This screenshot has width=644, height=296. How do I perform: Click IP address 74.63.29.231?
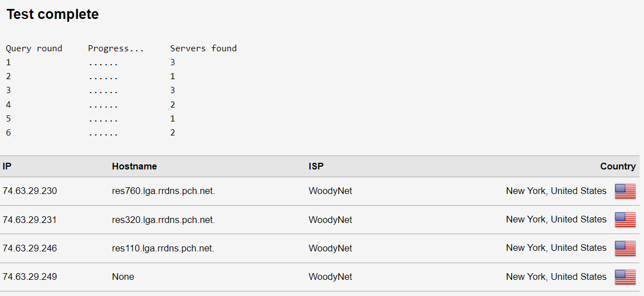click(30, 220)
